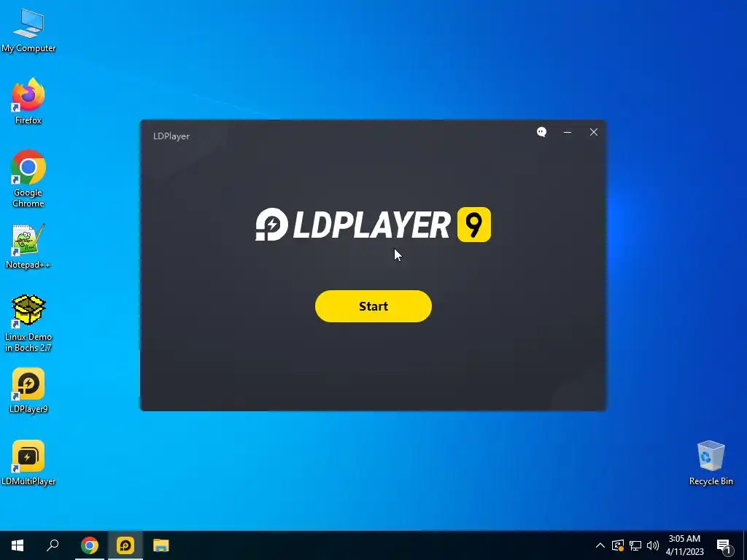Close the LDPlayer window
747x560 pixels.
[594, 132]
